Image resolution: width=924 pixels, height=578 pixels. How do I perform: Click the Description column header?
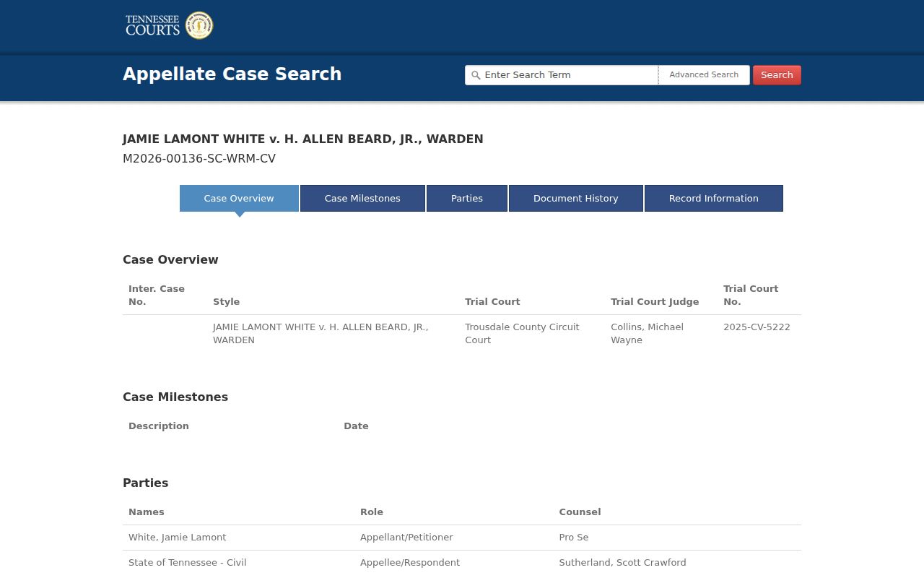pyautogui.click(x=159, y=426)
